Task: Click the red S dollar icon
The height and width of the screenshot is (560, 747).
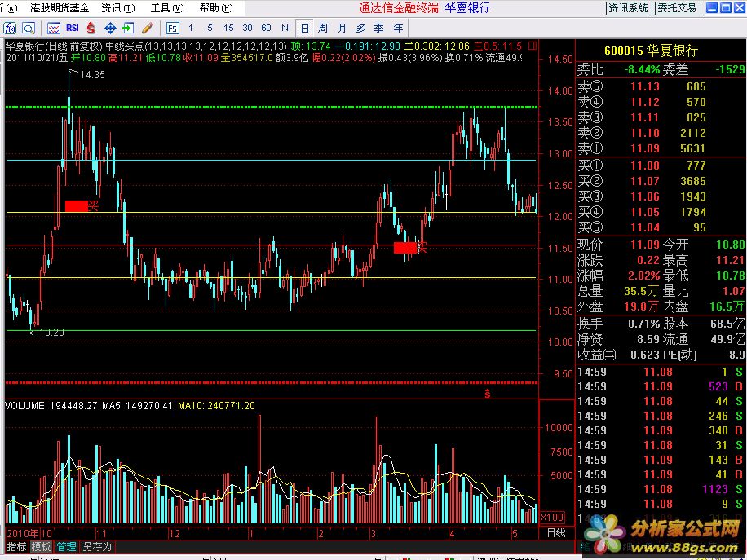Action: coord(91,28)
